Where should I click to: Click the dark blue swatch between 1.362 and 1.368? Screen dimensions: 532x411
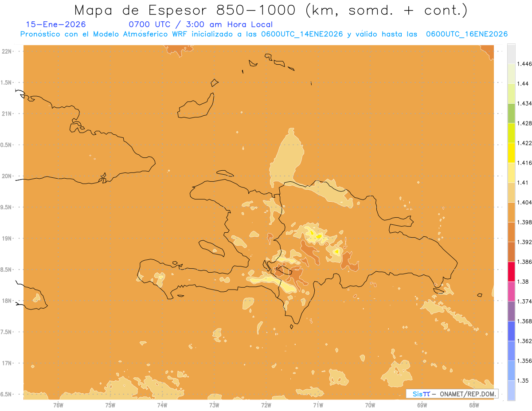[511, 331]
